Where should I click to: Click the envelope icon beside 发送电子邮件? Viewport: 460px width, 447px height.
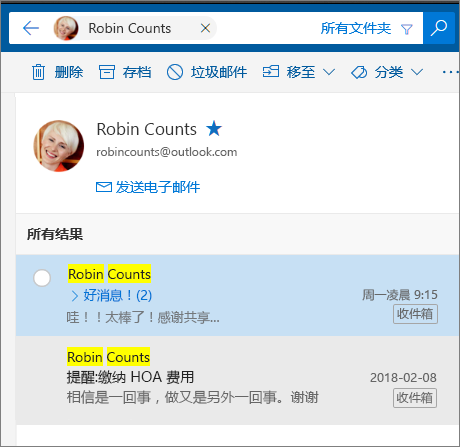click(104, 187)
